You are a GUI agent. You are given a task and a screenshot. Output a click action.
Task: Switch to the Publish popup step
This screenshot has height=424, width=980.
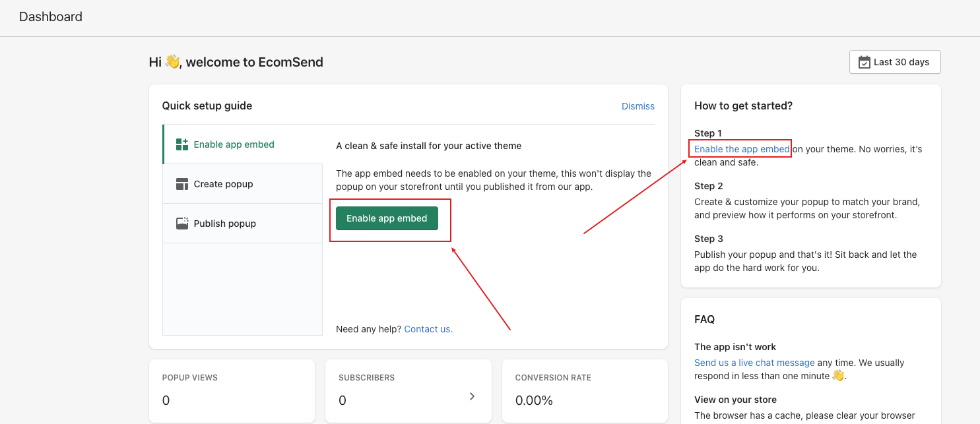coord(224,224)
